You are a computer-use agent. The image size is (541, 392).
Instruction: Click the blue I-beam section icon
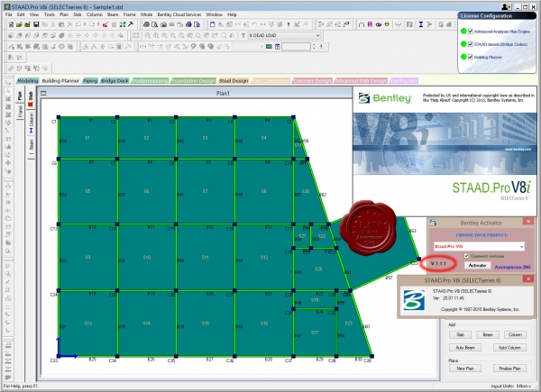coord(421,24)
